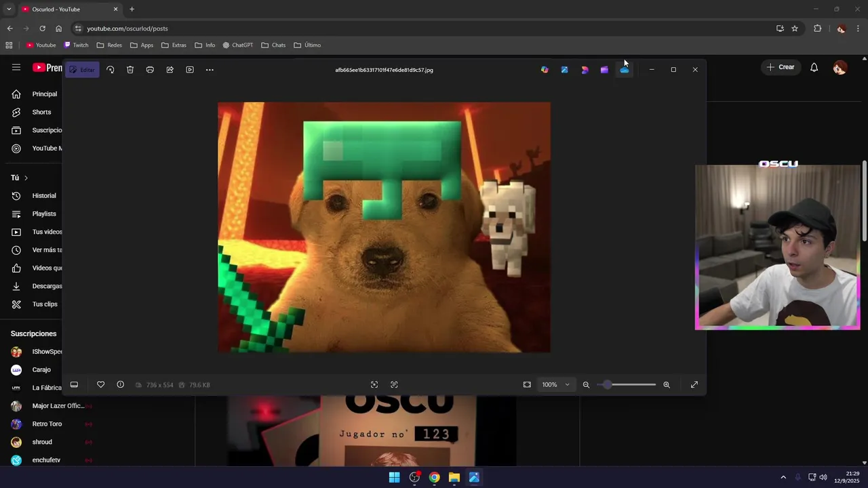Open the three-dots more menu in Photos

point(210,70)
